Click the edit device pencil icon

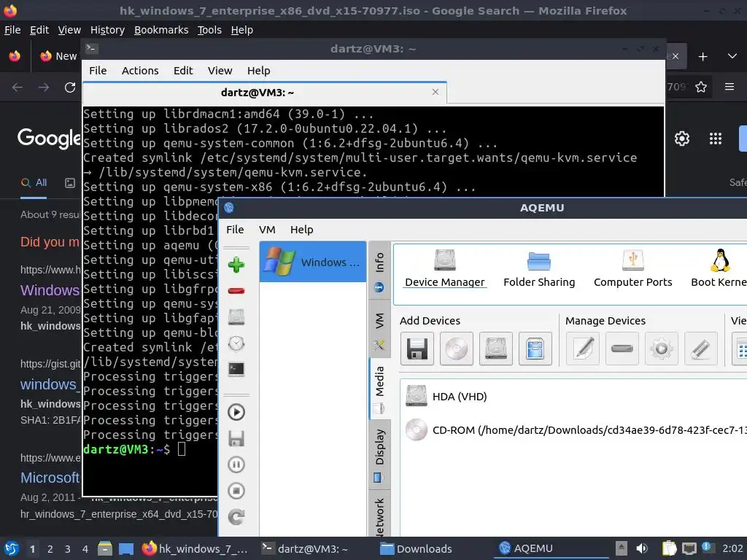pyautogui.click(x=583, y=349)
